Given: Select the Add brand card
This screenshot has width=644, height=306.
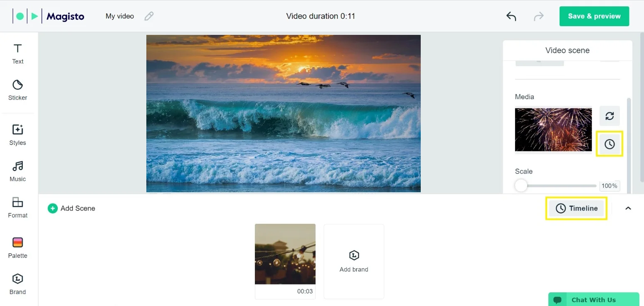Looking at the screenshot, I should 354,262.
